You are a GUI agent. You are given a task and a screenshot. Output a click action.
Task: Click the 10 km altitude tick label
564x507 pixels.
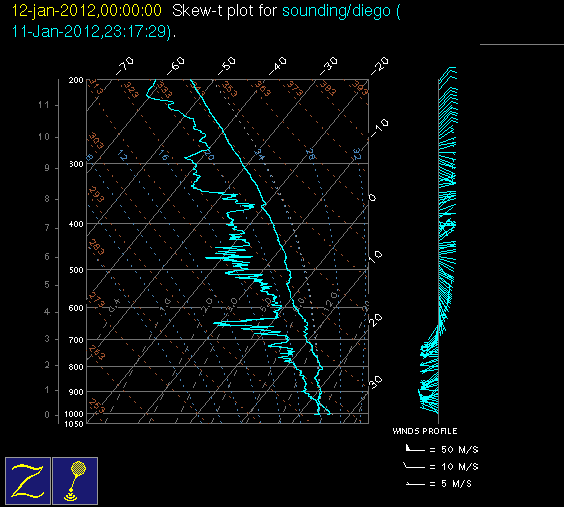44,137
